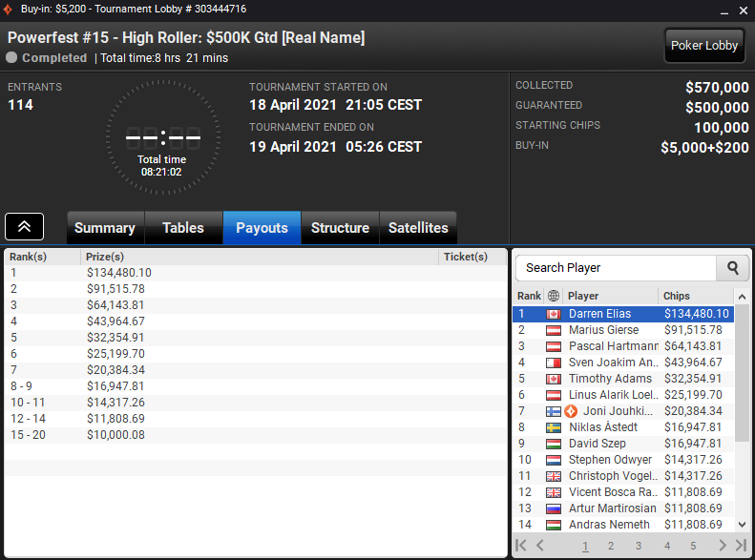Open the Tables tab
The image size is (755, 560).
coord(183,228)
